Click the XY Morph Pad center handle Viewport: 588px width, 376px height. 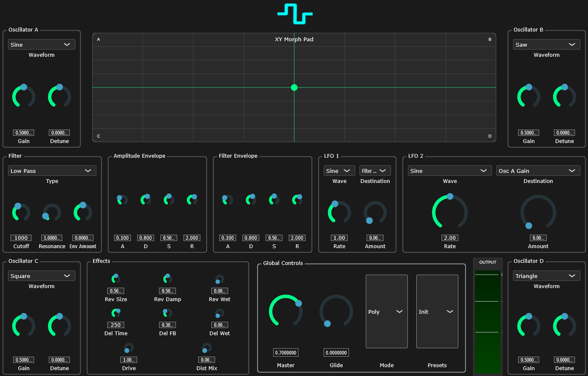pyautogui.click(x=294, y=87)
